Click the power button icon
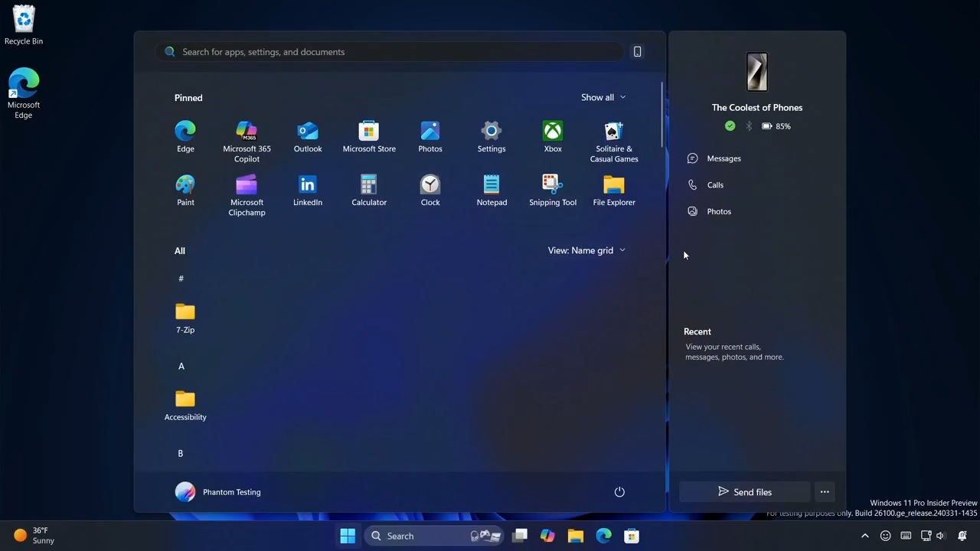Image resolution: width=980 pixels, height=551 pixels. pyautogui.click(x=619, y=492)
